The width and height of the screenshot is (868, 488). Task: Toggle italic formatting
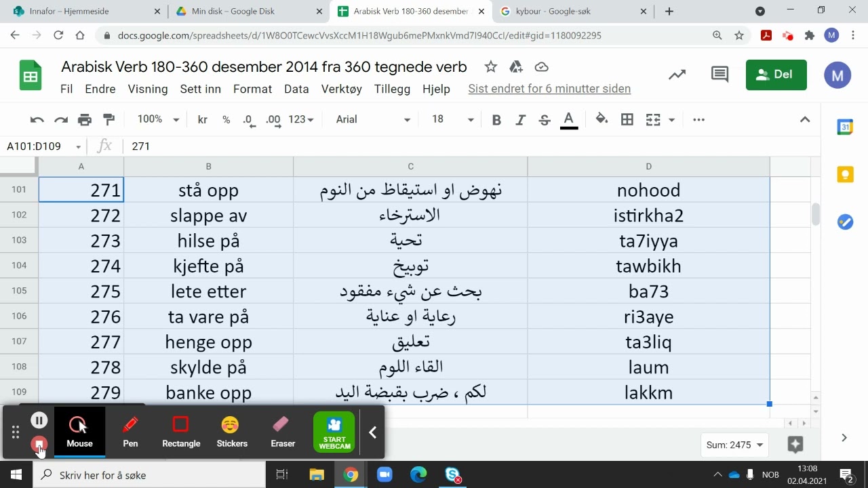click(520, 120)
